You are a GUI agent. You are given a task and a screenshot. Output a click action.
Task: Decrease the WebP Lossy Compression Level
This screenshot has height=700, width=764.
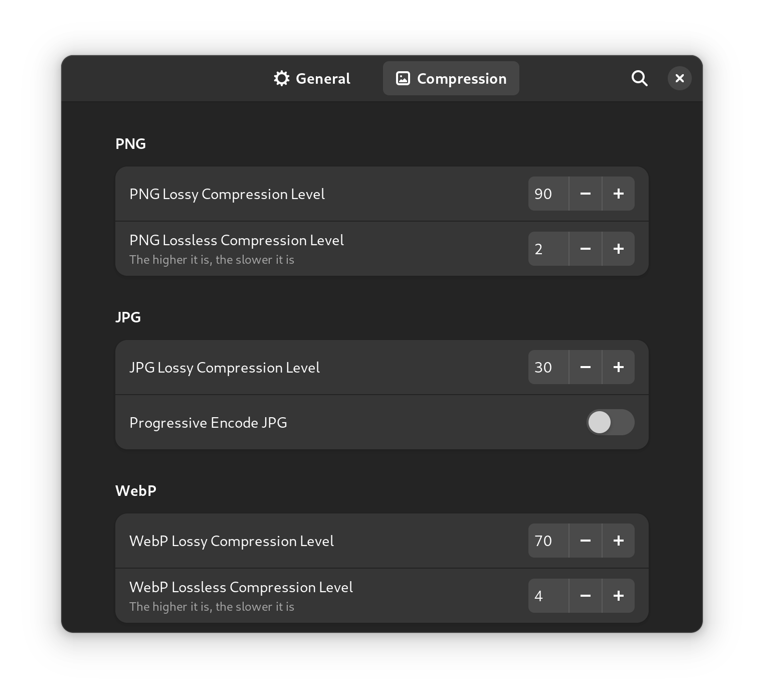point(585,541)
